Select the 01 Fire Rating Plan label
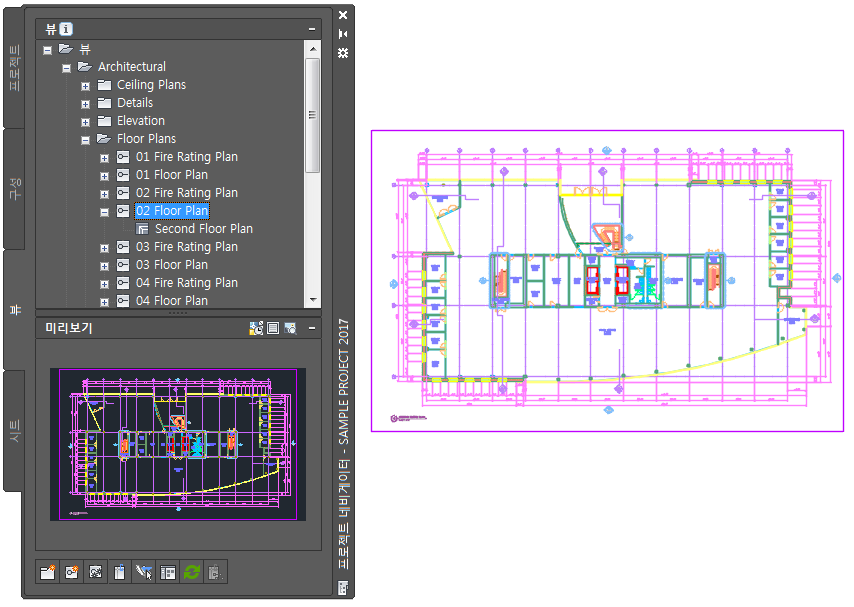The height and width of the screenshot is (607, 854). (x=187, y=157)
